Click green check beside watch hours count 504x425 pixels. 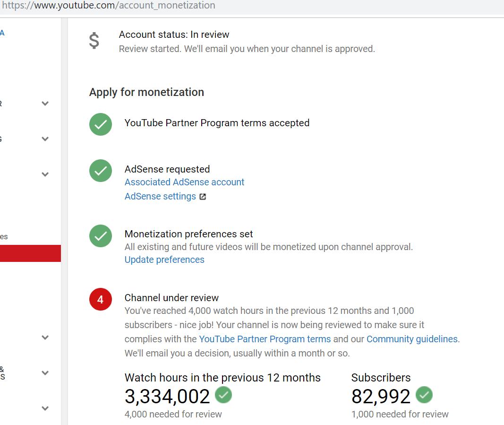point(223,395)
